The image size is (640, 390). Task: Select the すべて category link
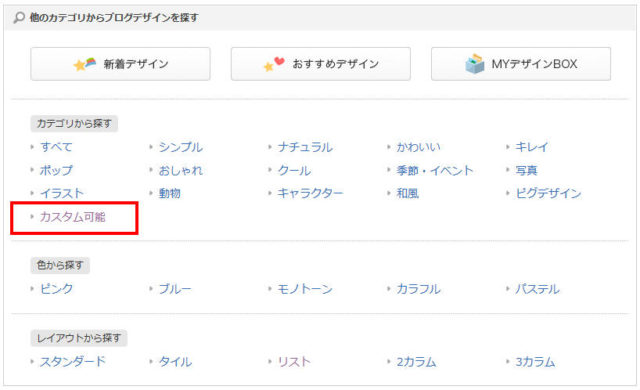[x=56, y=147]
